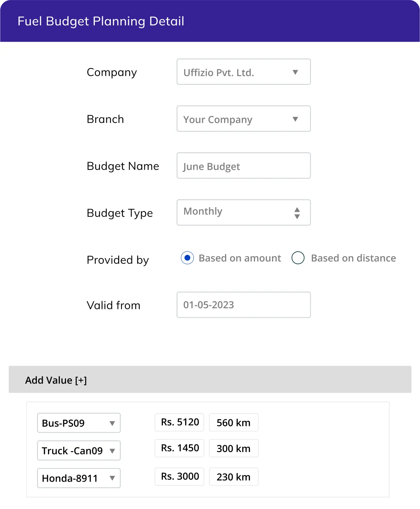
Task: Click the 560 km distance field
Action: (x=233, y=423)
